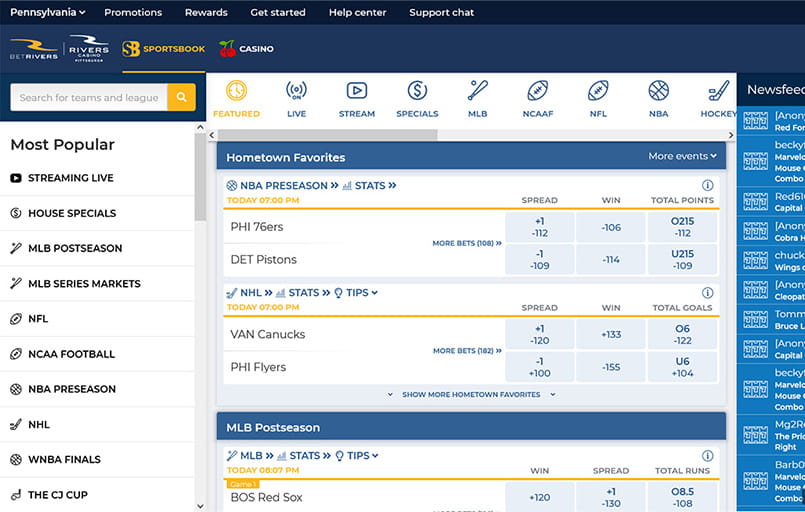The width and height of the screenshot is (805, 512).
Task: Select the Hockey stick icon
Action: click(x=719, y=91)
